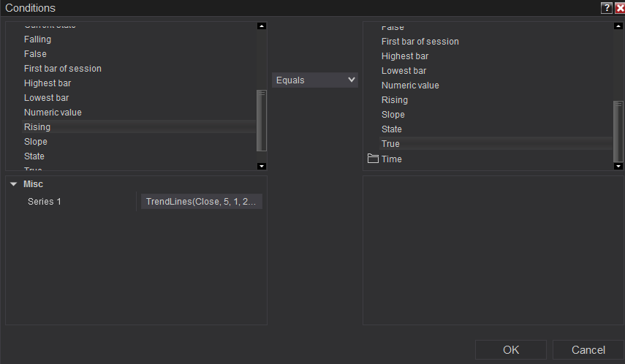Pick Numeric value in right list
This screenshot has height=364, width=625.
pos(410,86)
